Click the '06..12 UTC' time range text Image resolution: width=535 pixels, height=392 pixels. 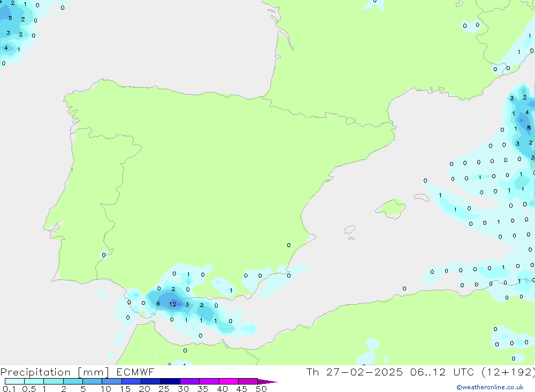coord(442,372)
